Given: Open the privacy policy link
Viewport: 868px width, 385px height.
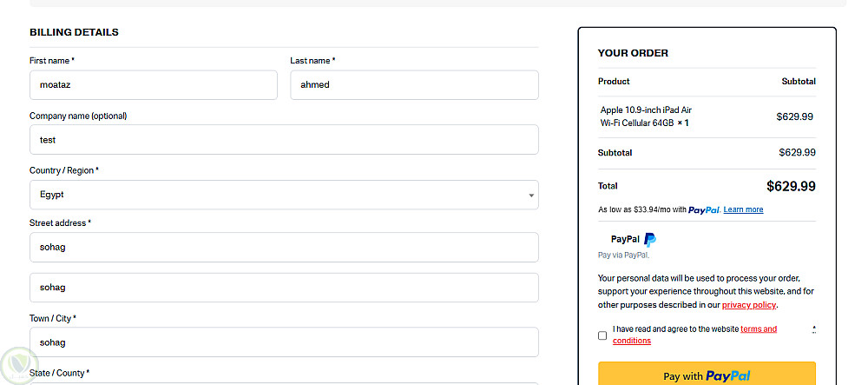Looking at the screenshot, I should tap(749, 305).
